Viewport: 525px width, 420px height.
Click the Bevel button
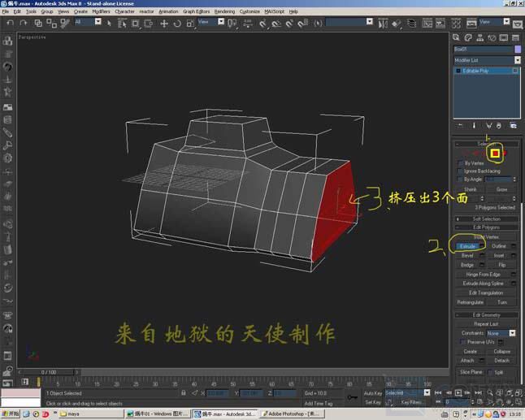pos(467,255)
